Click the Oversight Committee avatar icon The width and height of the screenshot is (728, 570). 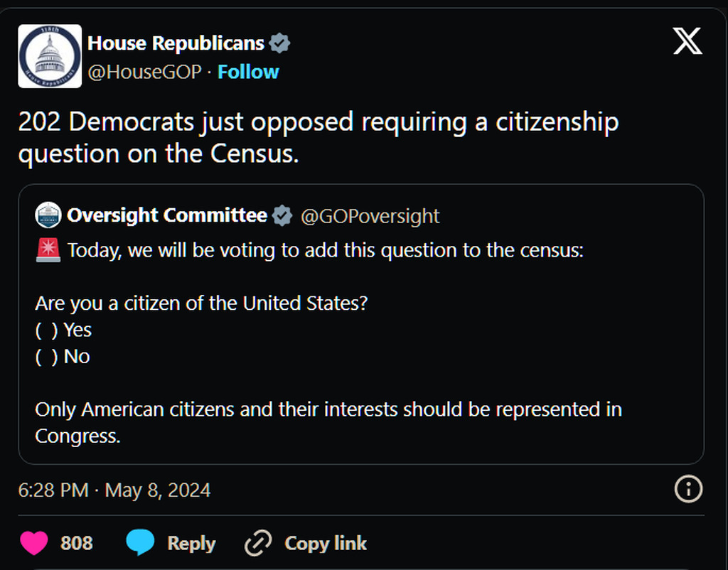pyautogui.click(x=48, y=215)
